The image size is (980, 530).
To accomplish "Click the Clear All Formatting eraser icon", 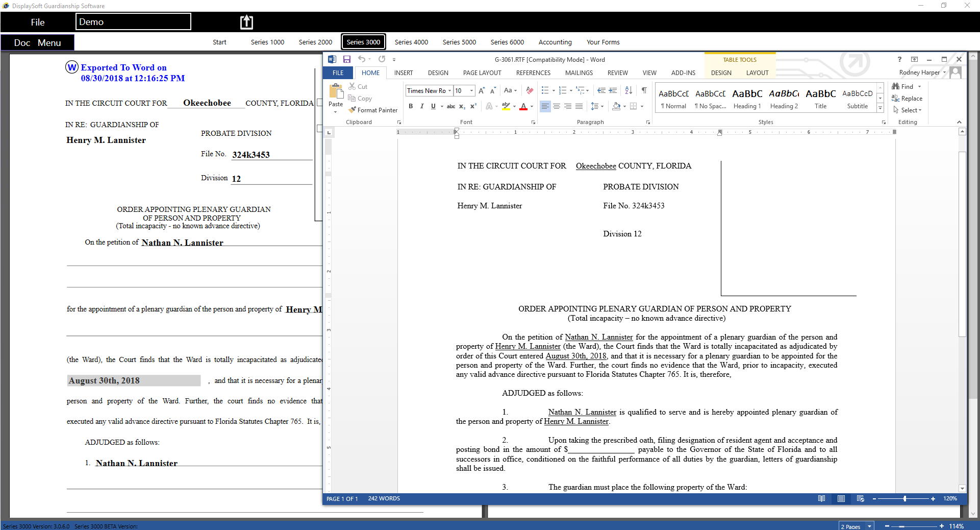I will 530,90.
